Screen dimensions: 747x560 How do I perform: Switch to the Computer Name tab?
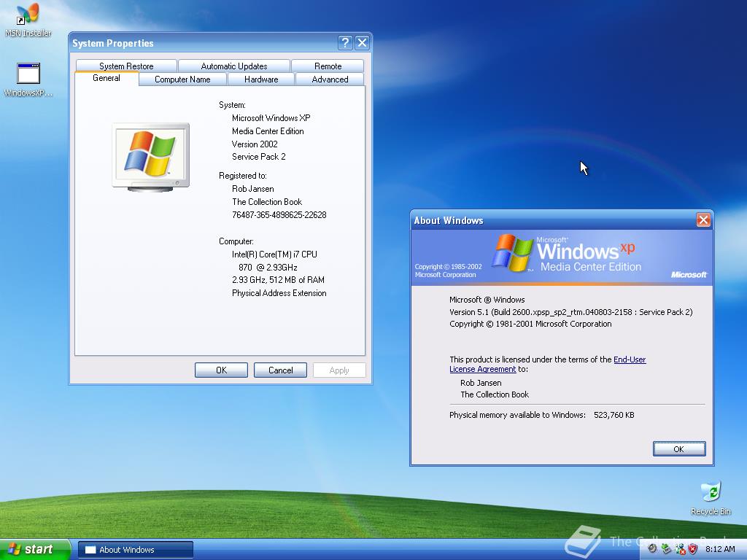click(x=182, y=79)
